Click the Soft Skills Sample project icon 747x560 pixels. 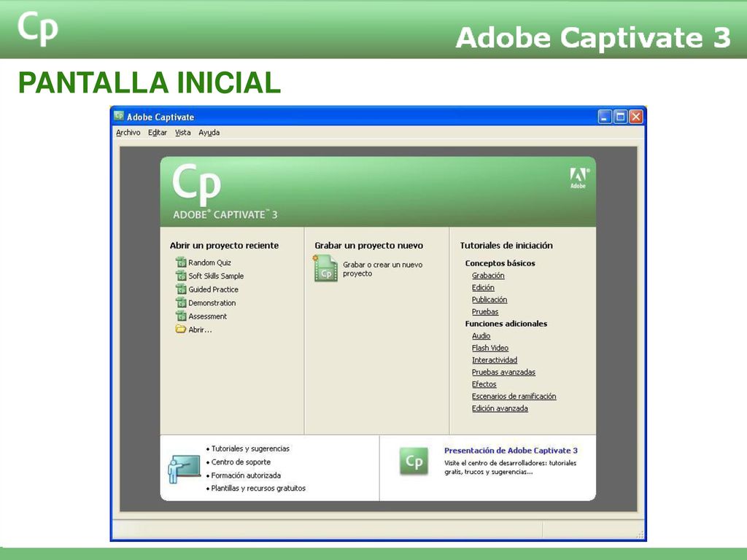pyautogui.click(x=181, y=276)
